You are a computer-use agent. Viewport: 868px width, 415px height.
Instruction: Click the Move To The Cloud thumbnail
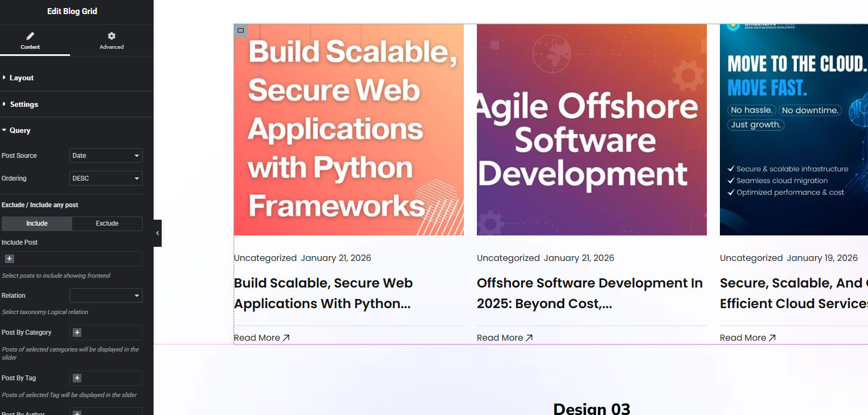pos(793,130)
